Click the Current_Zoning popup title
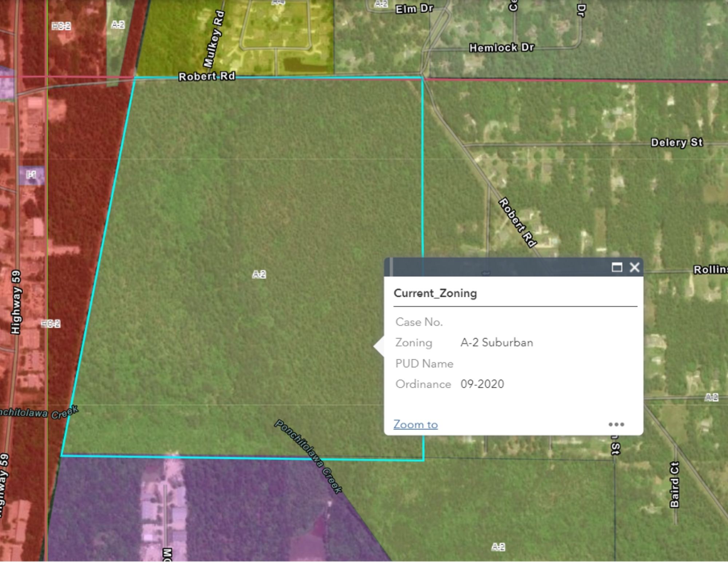728x562 pixels. [435, 293]
